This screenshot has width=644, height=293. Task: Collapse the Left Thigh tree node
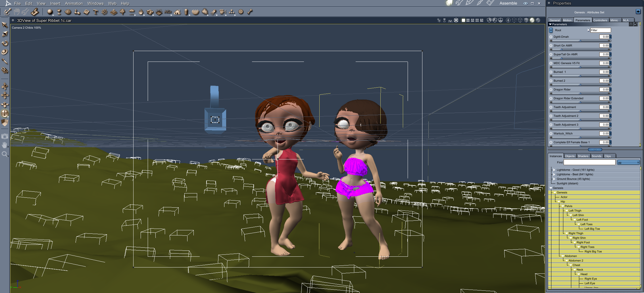tap(567, 211)
